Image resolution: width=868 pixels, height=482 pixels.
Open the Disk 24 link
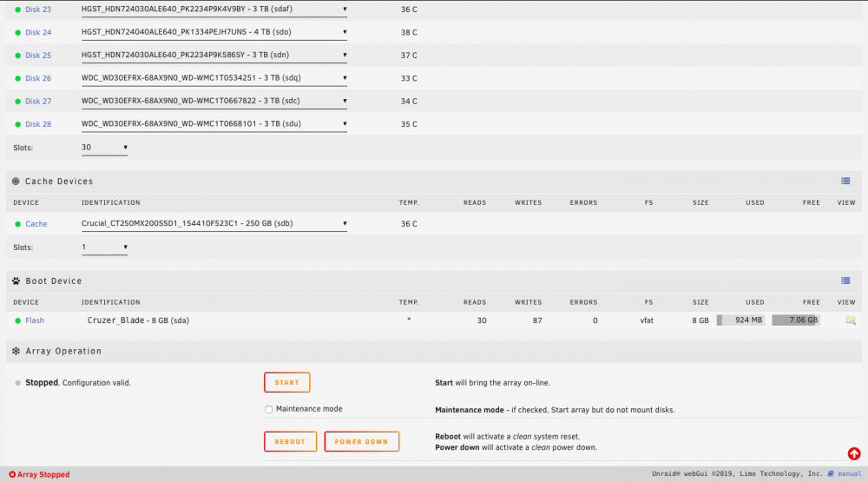click(38, 33)
